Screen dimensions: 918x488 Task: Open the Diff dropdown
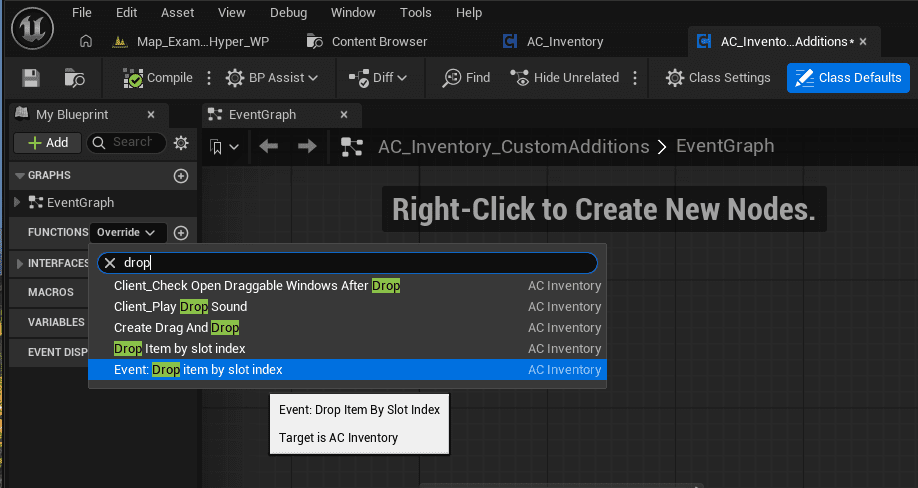click(378, 78)
